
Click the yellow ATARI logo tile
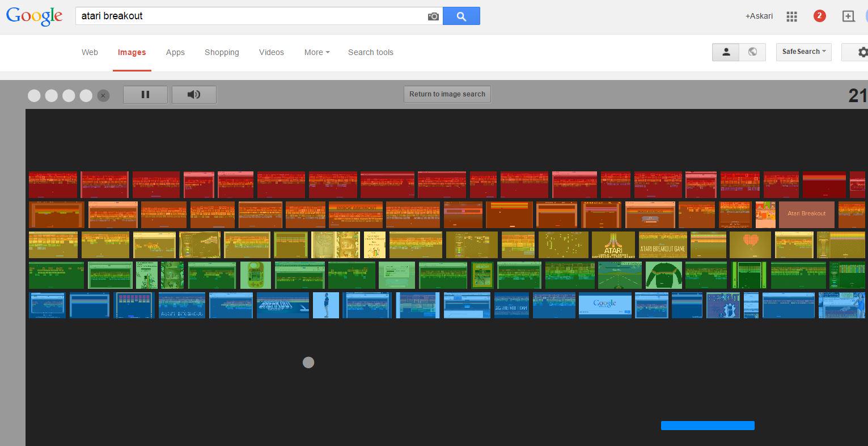613,245
